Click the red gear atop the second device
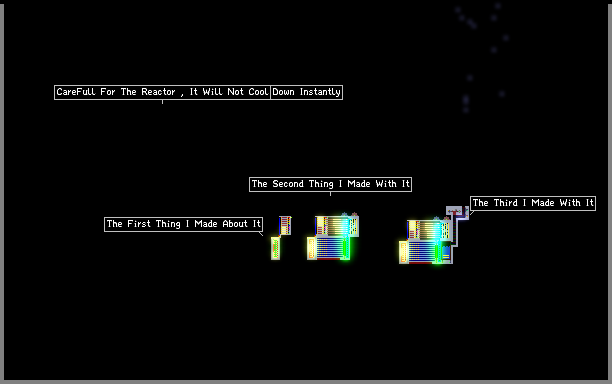This screenshot has height=384, width=612. tap(354, 215)
